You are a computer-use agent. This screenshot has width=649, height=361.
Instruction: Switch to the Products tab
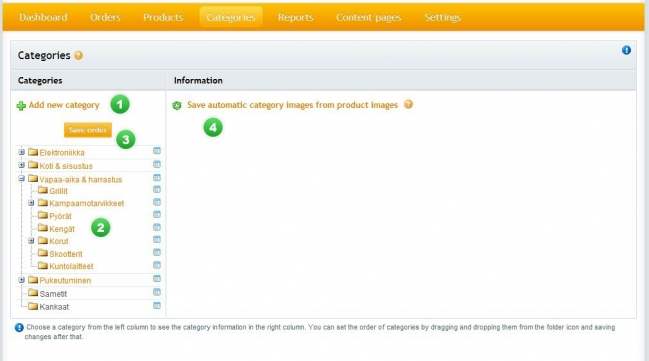(163, 17)
